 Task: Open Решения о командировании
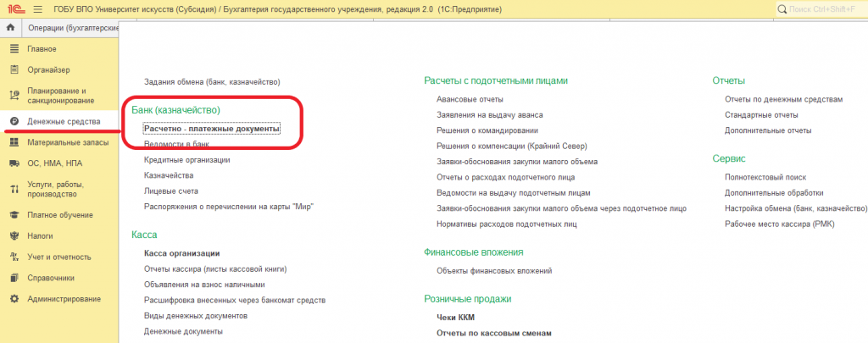coord(487,130)
